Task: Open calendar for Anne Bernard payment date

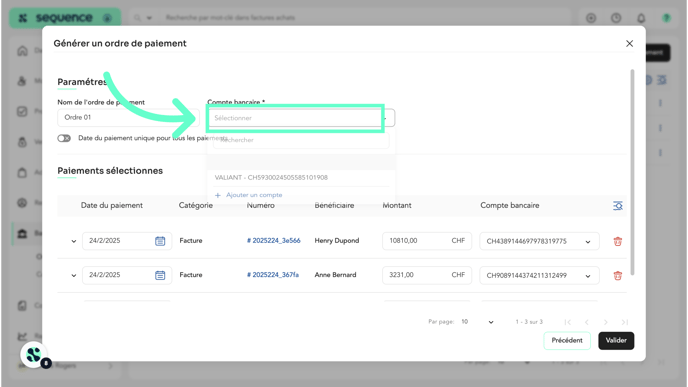Action: click(160, 275)
